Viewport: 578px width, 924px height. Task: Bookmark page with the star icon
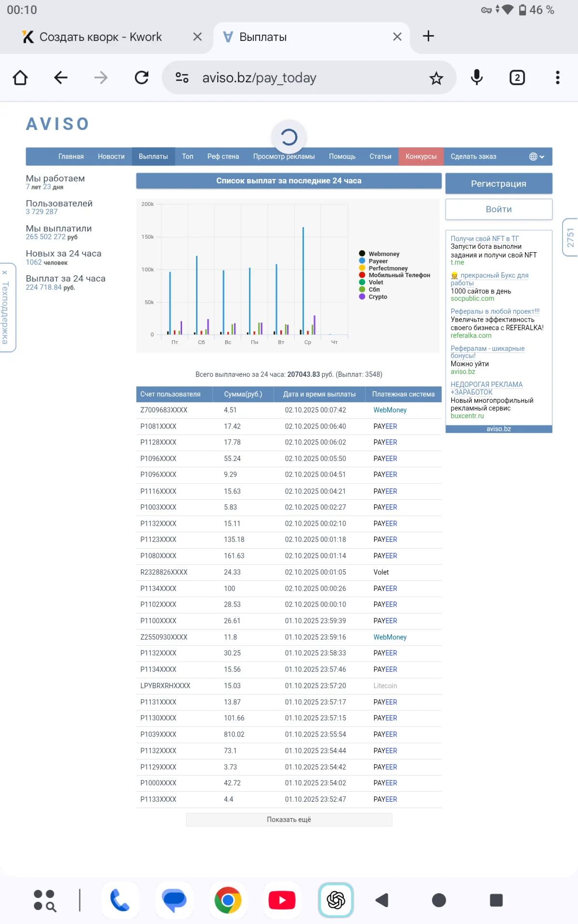point(436,78)
